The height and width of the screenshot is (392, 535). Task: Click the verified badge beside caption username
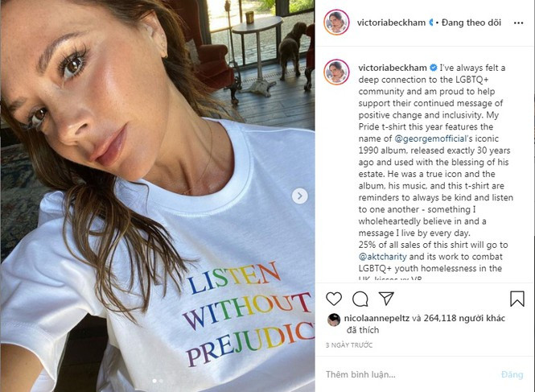(x=433, y=68)
